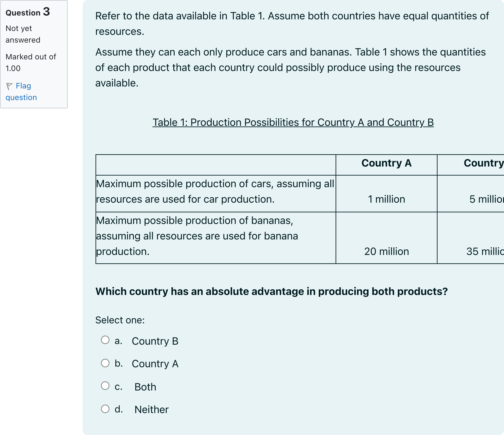Click the Table 1 Production Possibilities title
The width and height of the screenshot is (504, 435).
[x=293, y=122]
